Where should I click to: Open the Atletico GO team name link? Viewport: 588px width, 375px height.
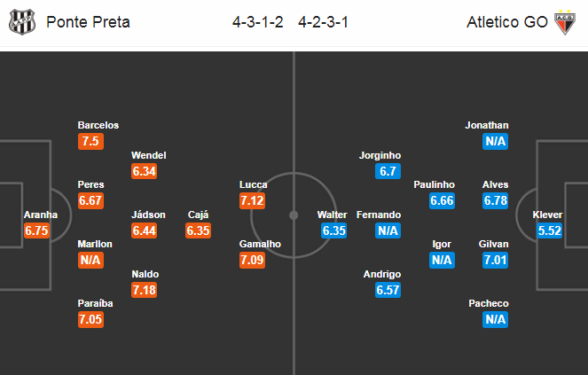[x=507, y=22]
